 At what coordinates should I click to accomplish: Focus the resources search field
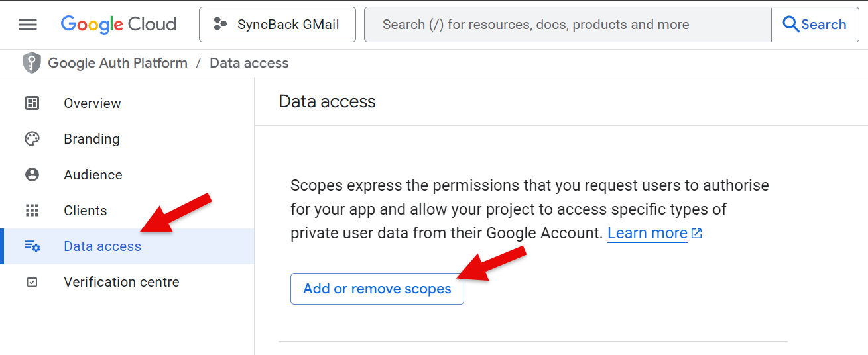point(567,25)
